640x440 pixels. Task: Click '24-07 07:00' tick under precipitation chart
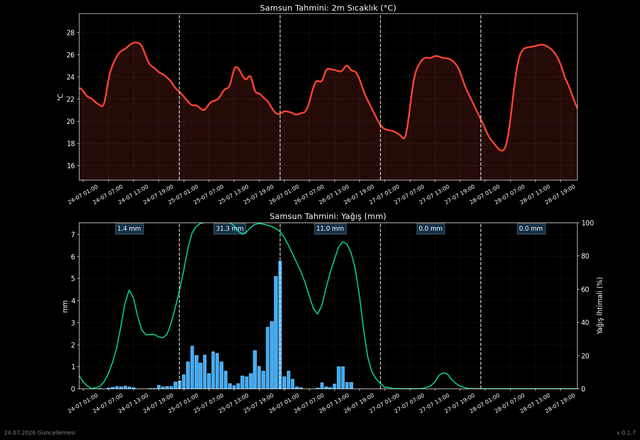point(108,404)
